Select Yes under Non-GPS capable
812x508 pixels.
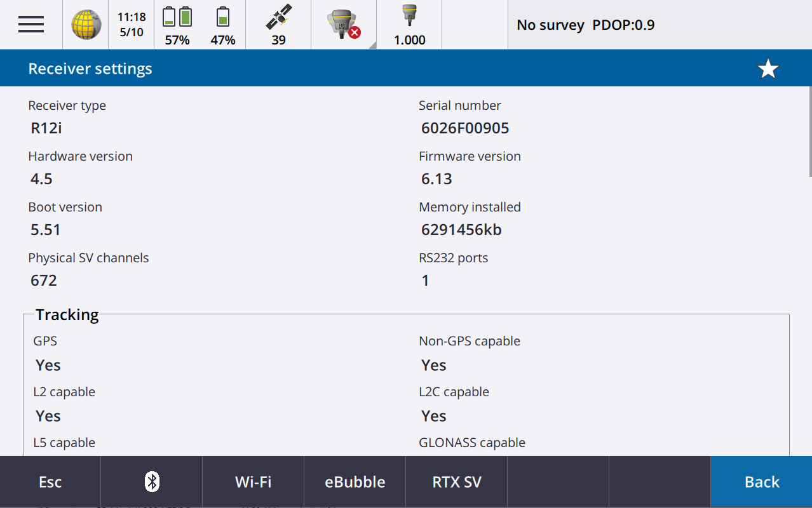tap(434, 365)
